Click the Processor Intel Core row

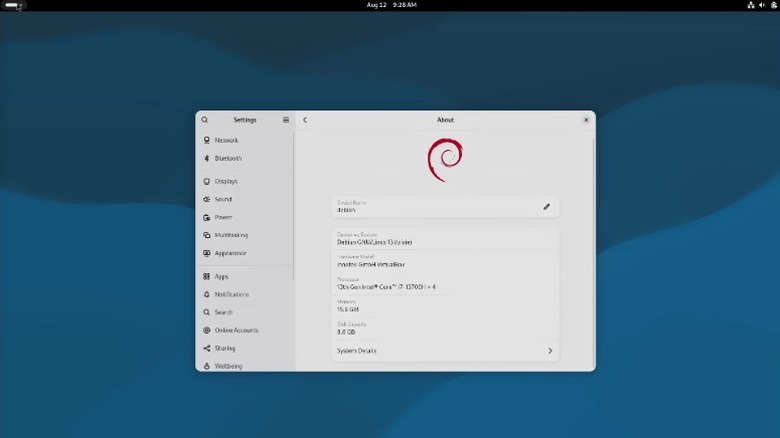click(445, 283)
